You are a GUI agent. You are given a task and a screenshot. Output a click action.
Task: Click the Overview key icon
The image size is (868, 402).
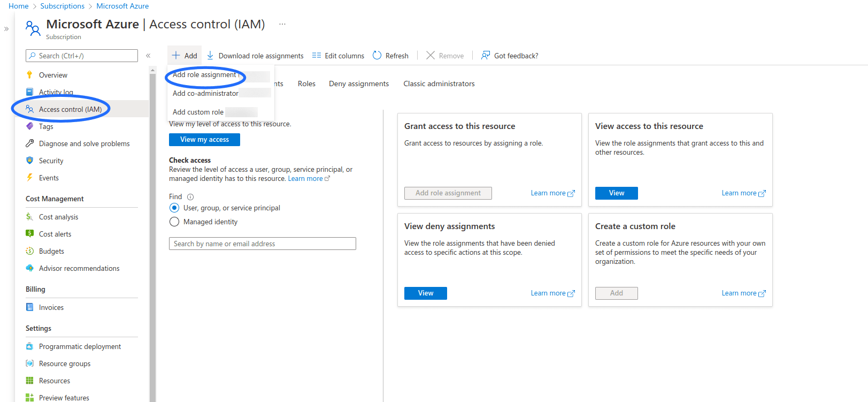29,75
